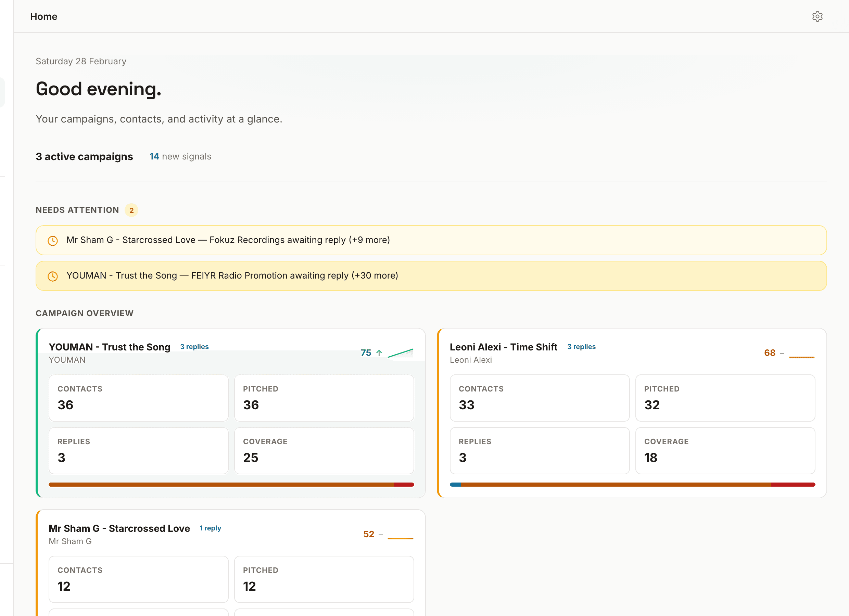The height and width of the screenshot is (616, 849).
Task: Click 1 reply link on Mr Sham G
Action: tap(211, 528)
